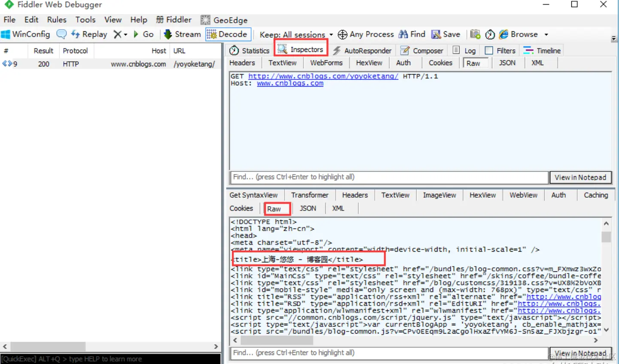Open the Edit menu
The width and height of the screenshot is (619, 364).
pos(31,20)
